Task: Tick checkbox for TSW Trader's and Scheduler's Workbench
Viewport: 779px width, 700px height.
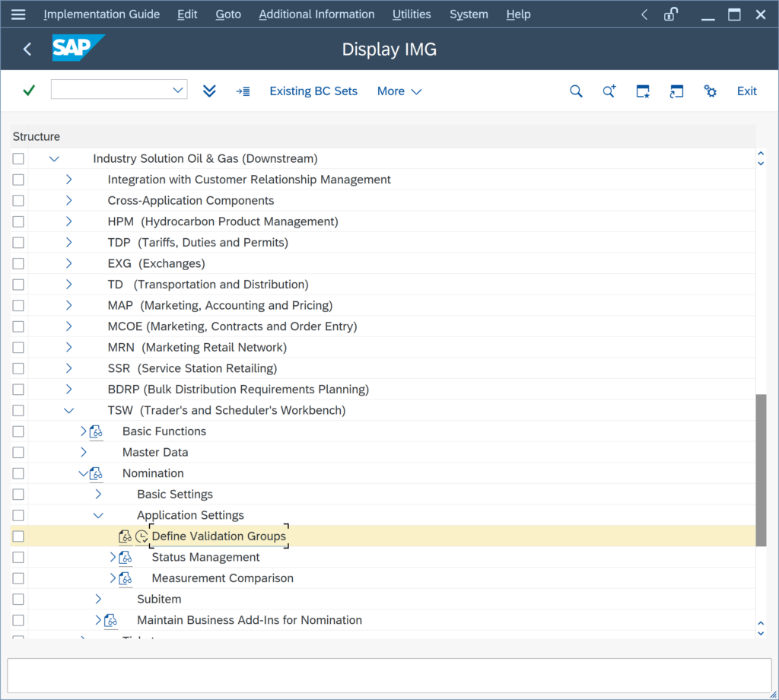Action: click(18, 410)
